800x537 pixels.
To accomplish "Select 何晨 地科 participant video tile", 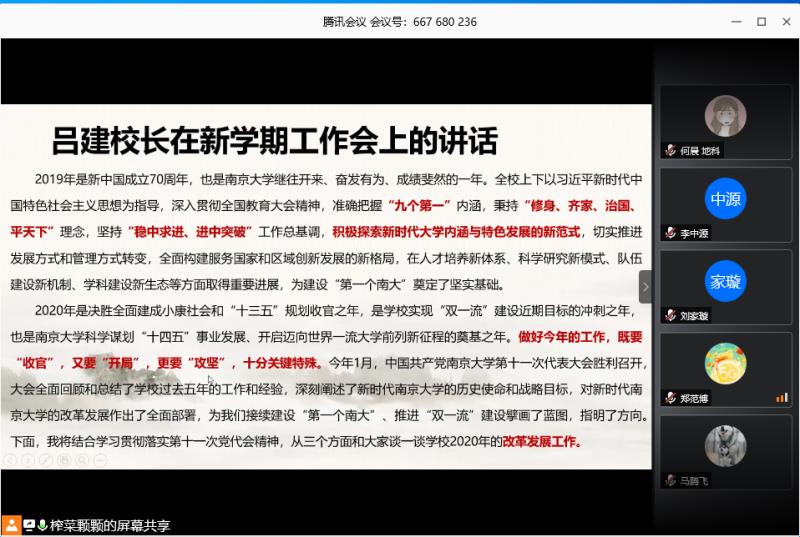I will pos(725,121).
